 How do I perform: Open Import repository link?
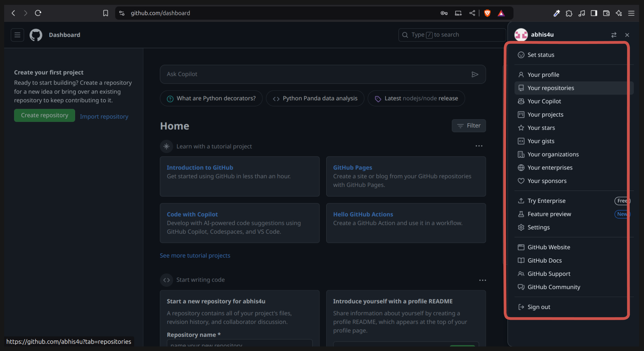pos(104,116)
